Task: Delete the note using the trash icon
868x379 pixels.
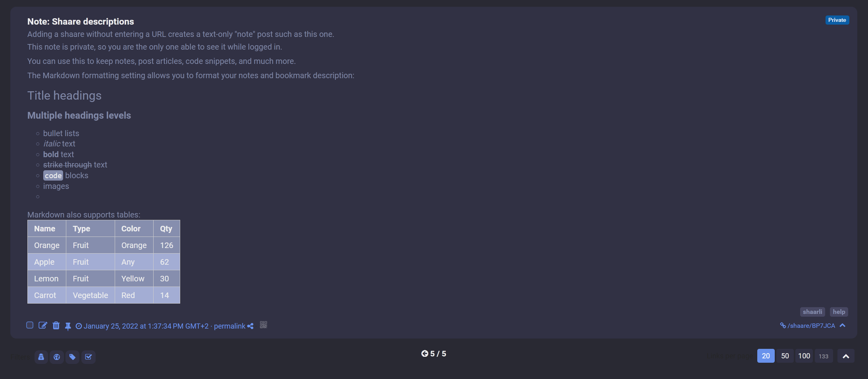Action: point(56,325)
